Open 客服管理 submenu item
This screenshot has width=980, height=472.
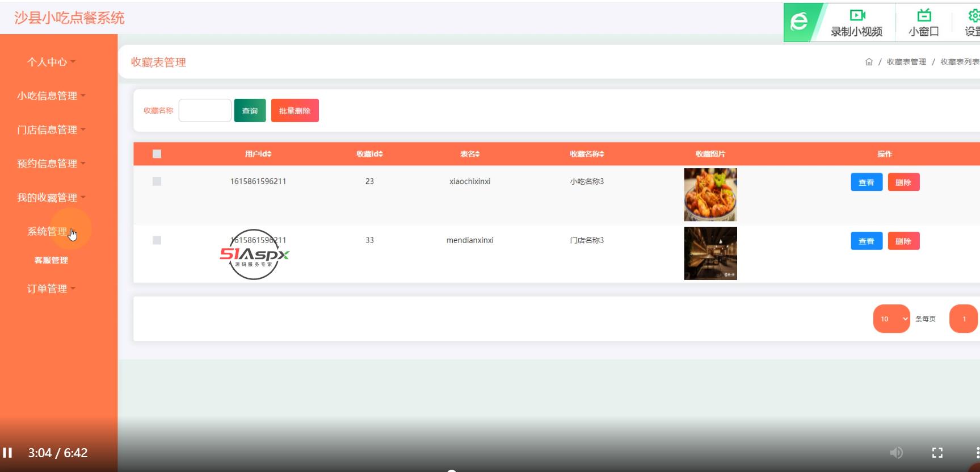click(51, 260)
